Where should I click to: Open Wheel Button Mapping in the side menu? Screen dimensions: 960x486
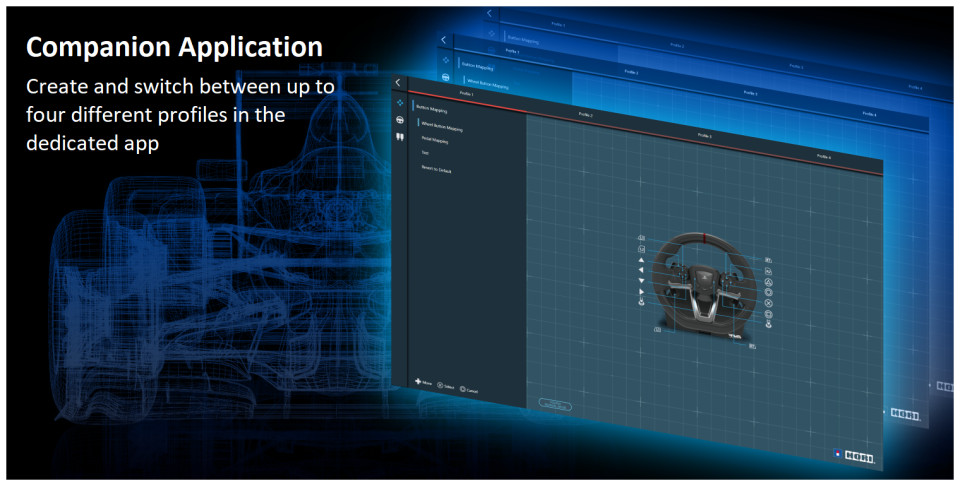(x=441, y=126)
